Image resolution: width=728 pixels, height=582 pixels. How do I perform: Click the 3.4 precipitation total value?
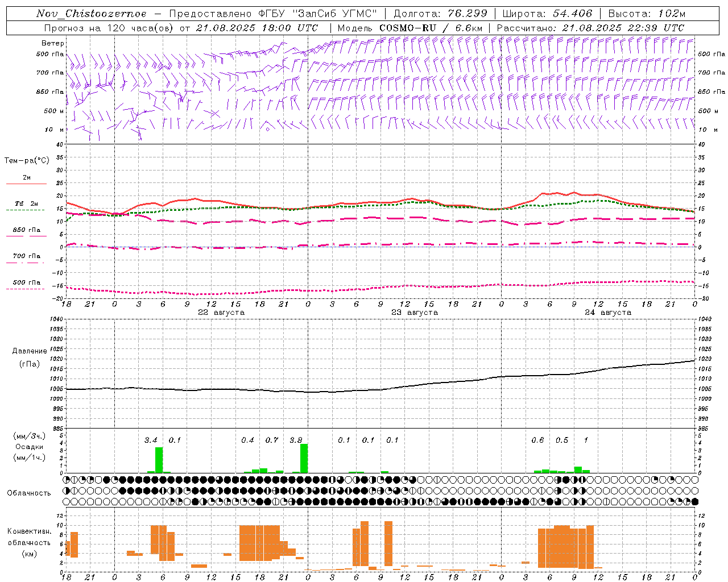151,440
